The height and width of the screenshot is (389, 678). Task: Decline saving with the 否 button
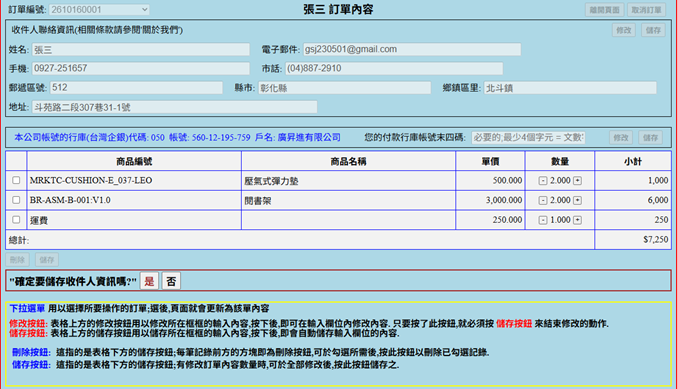point(171,281)
